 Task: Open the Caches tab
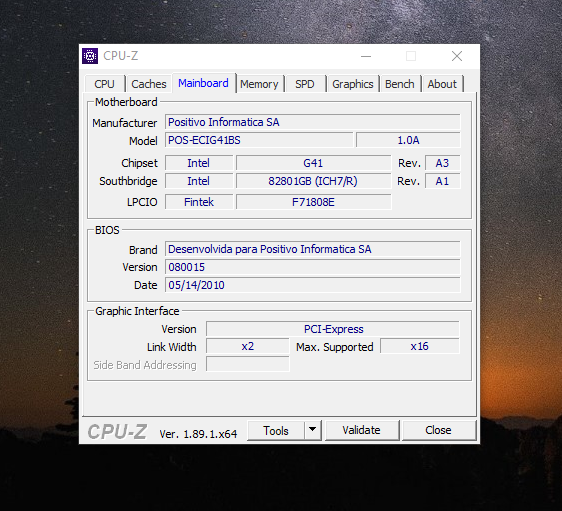pos(149,84)
